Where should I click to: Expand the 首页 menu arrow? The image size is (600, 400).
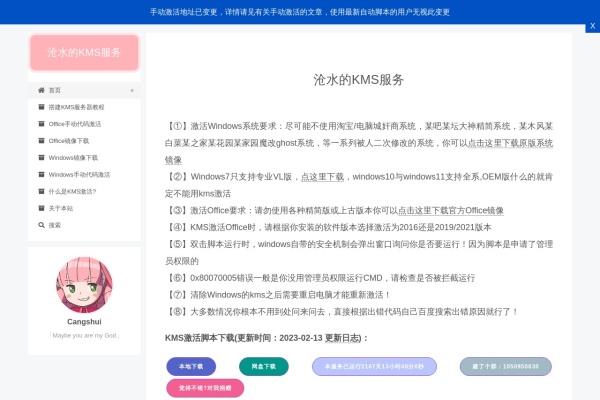click(130, 90)
